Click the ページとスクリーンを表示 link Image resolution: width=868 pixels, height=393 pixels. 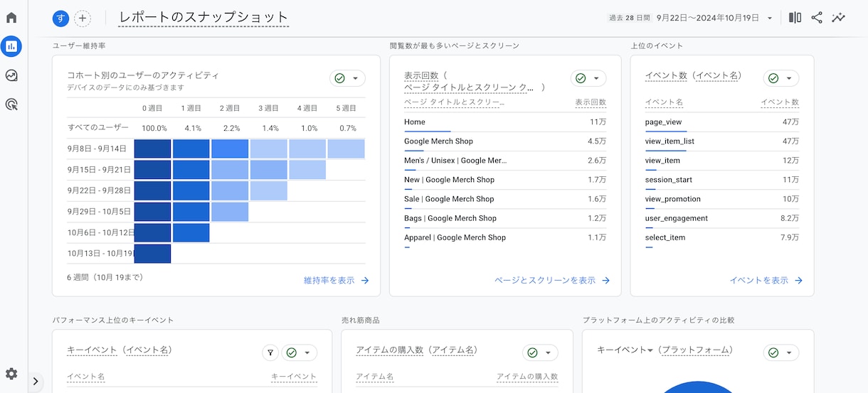point(553,281)
